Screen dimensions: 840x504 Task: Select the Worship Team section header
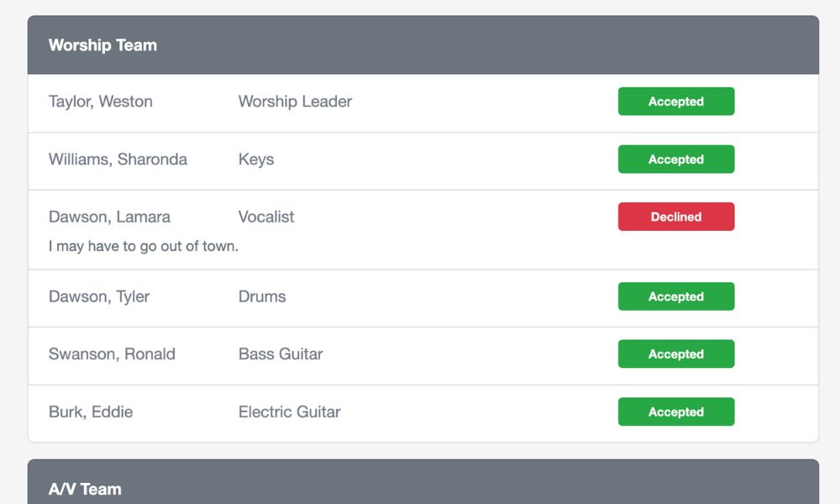[x=423, y=45]
